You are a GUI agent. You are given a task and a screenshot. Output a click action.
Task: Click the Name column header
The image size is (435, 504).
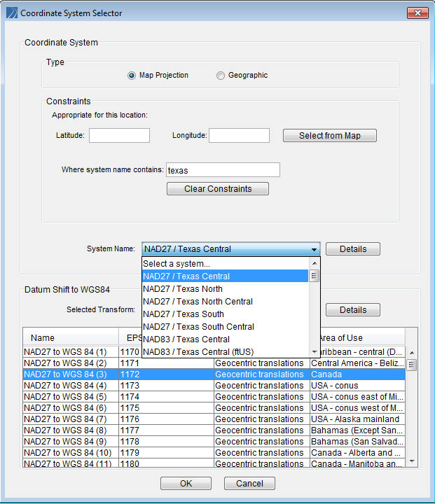point(71,338)
